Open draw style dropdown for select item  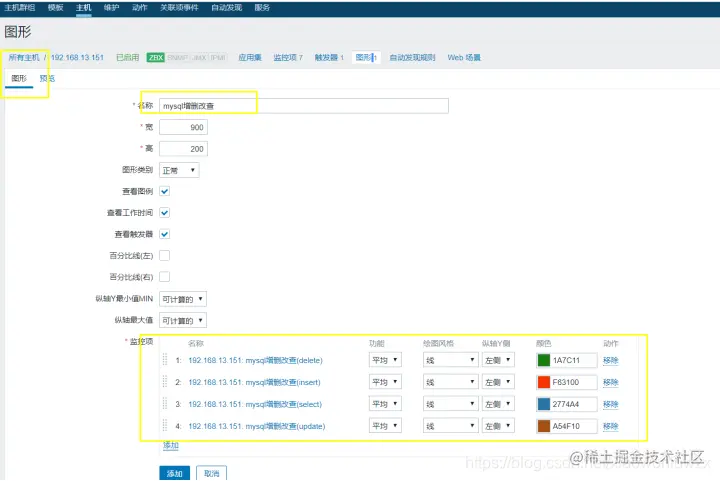click(x=450, y=404)
